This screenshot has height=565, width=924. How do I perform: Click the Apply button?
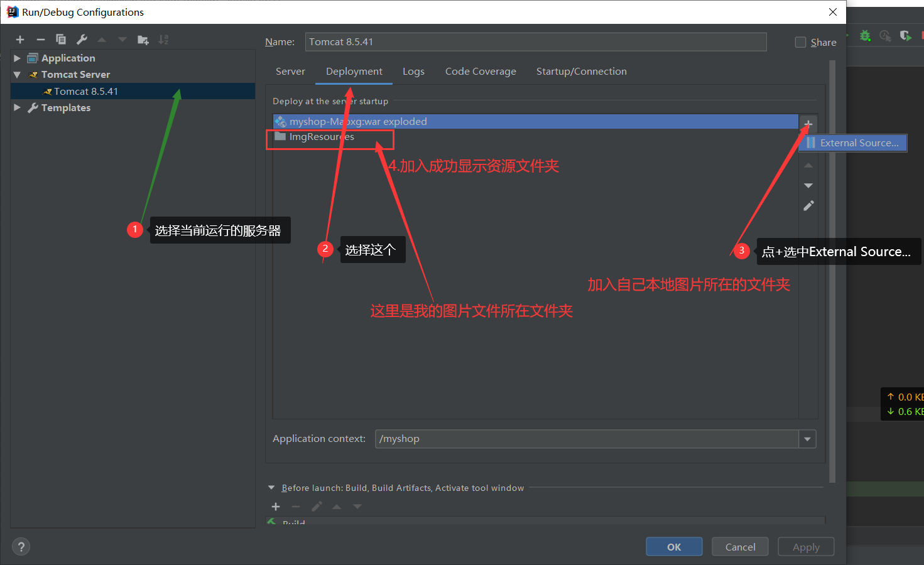coord(806,547)
